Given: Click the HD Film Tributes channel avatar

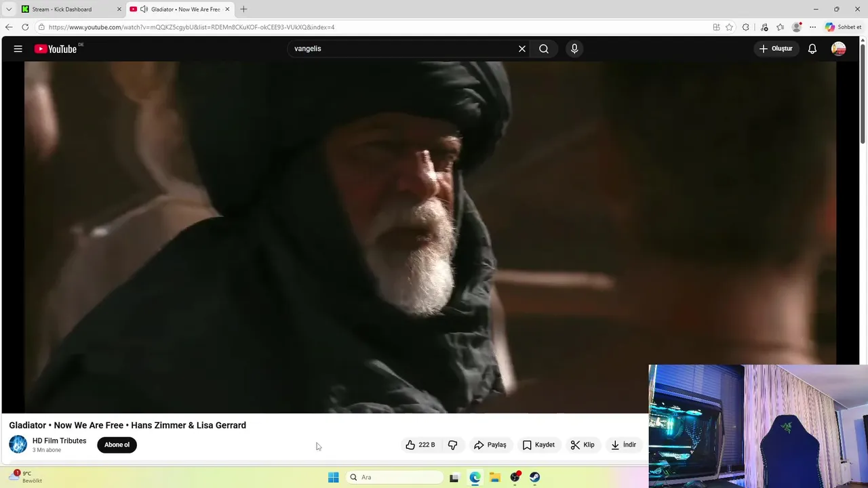Looking at the screenshot, I should 18,445.
